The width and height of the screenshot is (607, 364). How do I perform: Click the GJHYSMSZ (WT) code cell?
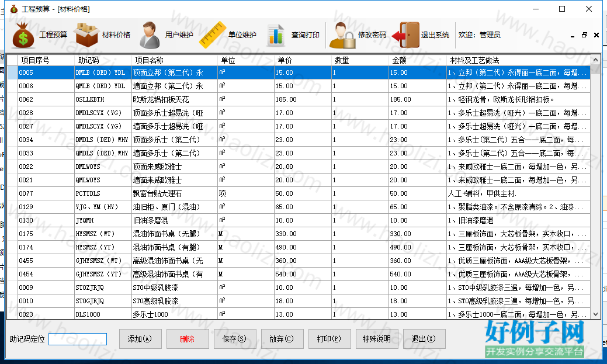tap(103, 261)
